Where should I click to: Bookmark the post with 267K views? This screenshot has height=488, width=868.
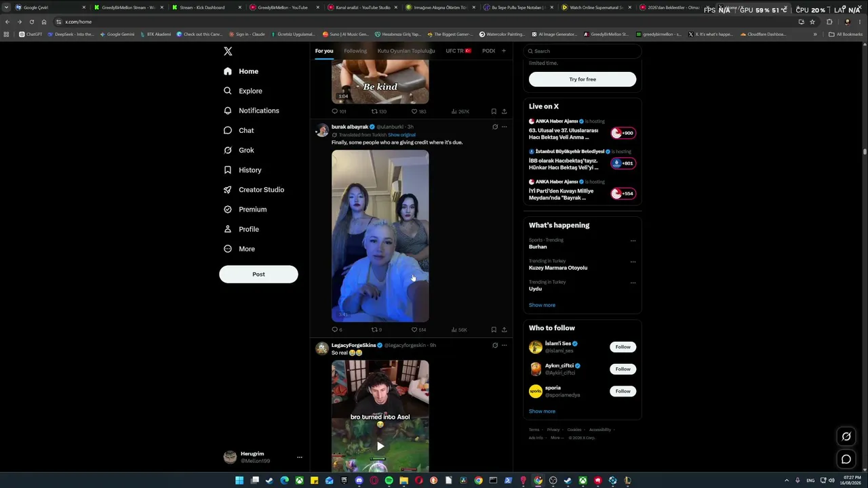pyautogui.click(x=494, y=111)
